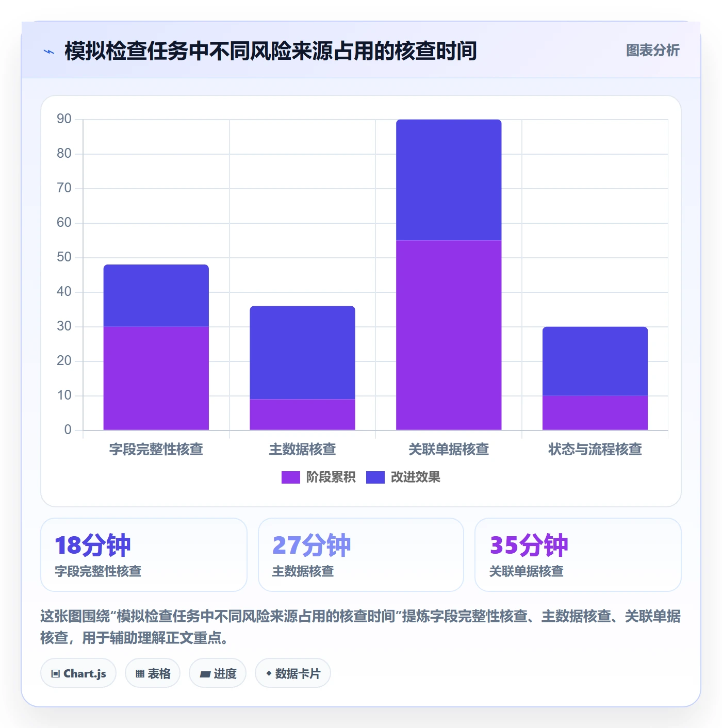Screen dimensions: 722x728
Task: Click blue 改进效果 bar for 主数据核查
Action: point(303,353)
